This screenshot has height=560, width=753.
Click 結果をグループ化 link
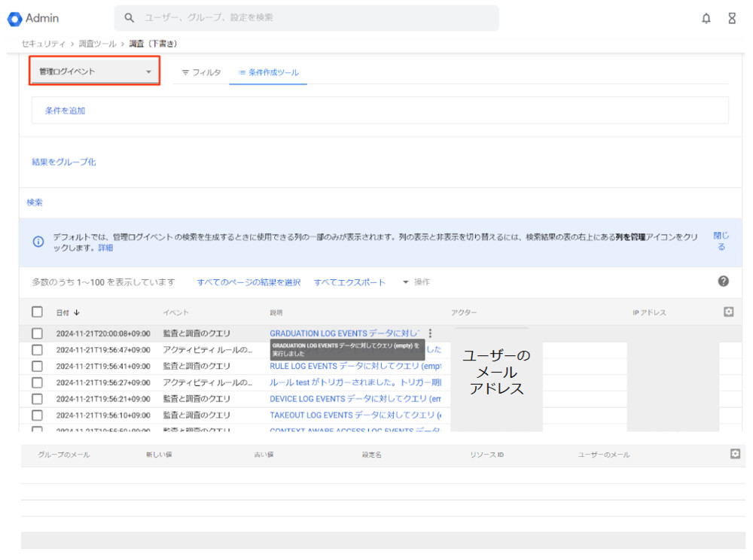(x=63, y=162)
